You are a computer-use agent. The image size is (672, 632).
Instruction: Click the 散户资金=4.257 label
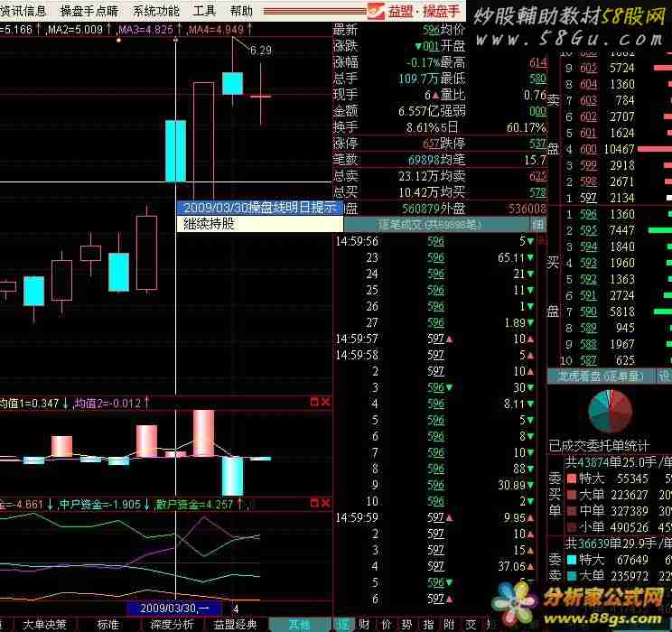point(195,505)
